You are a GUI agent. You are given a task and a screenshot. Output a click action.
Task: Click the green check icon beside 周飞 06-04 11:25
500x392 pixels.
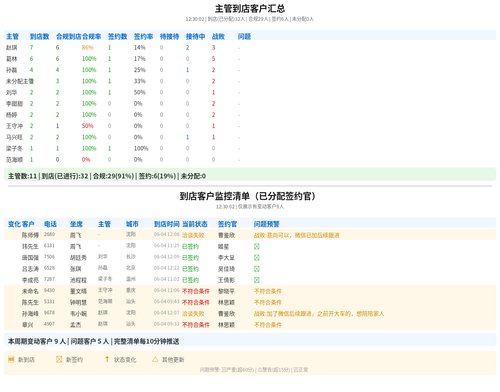point(256,246)
